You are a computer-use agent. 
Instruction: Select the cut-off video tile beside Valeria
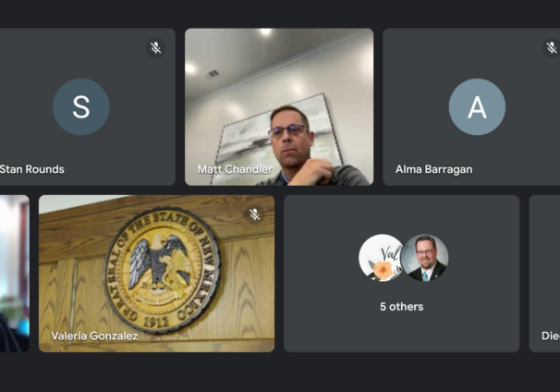point(15,274)
